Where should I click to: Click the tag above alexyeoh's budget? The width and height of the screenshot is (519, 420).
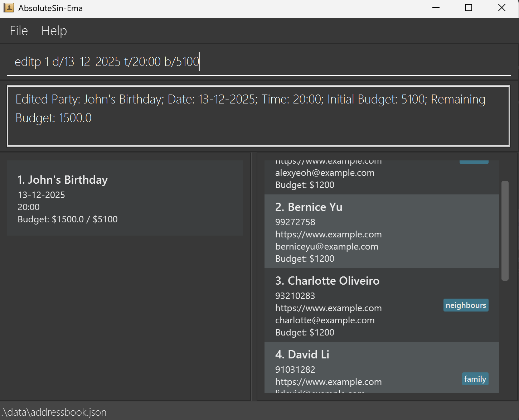tap(474, 161)
